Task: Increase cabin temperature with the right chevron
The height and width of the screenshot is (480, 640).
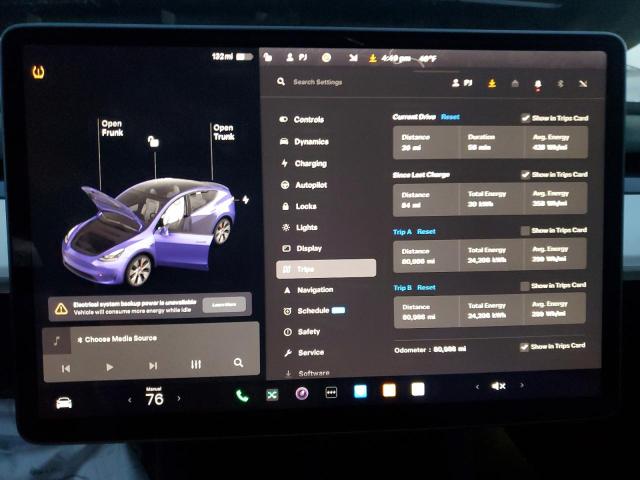Action: tap(179, 398)
